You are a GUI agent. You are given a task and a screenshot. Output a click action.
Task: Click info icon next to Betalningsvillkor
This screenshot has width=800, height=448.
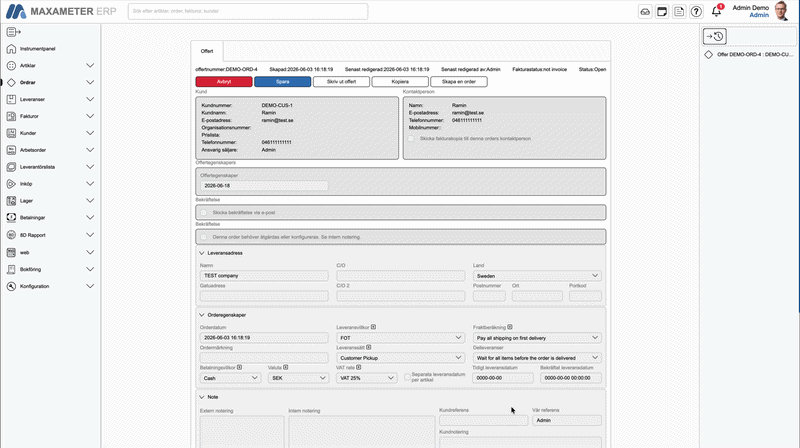pyautogui.click(x=239, y=367)
